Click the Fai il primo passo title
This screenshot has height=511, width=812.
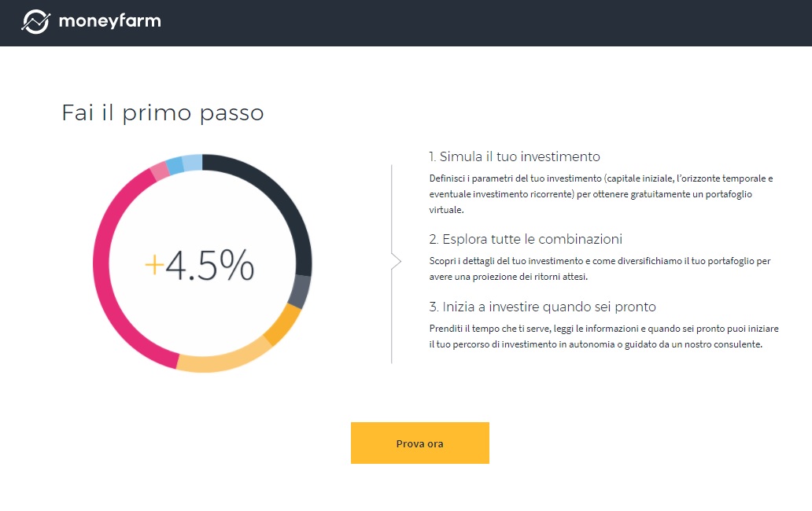[x=163, y=113]
